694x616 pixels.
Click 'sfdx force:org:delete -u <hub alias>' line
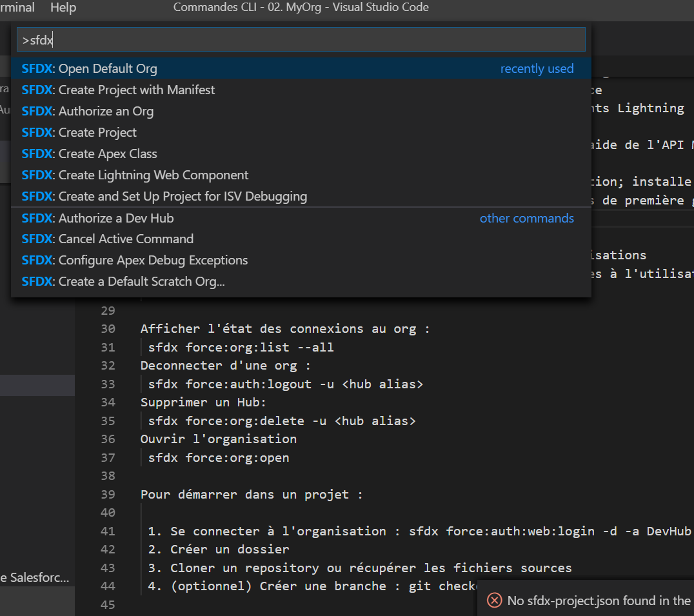point(282,421)
